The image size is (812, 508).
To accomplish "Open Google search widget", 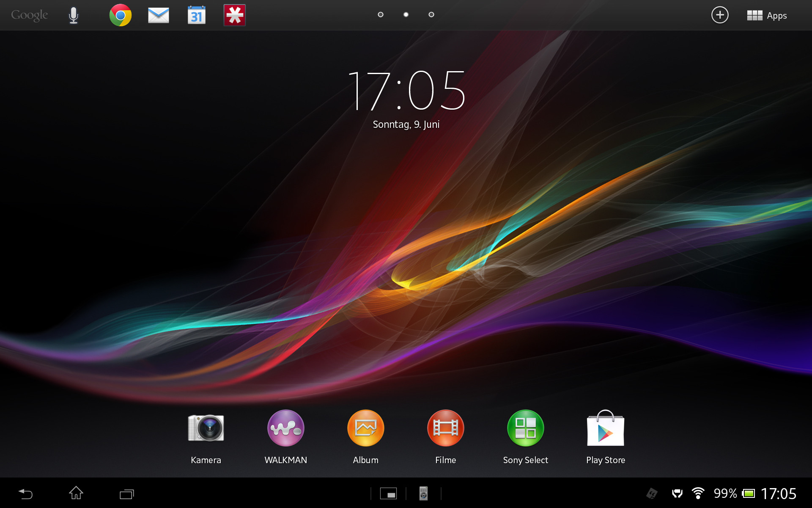I will tap(29, 15).
